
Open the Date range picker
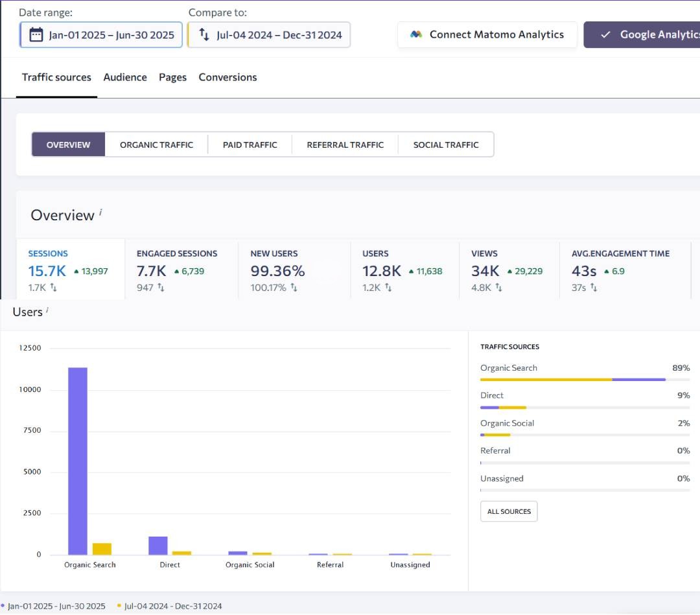tap(102, 35)
